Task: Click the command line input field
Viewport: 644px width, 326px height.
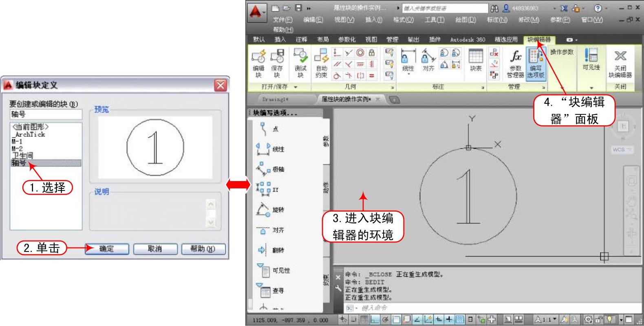Action: 493,308
